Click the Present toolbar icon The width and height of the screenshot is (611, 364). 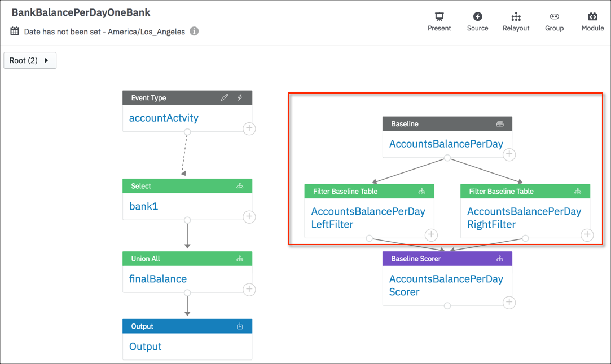click(439, 17)
